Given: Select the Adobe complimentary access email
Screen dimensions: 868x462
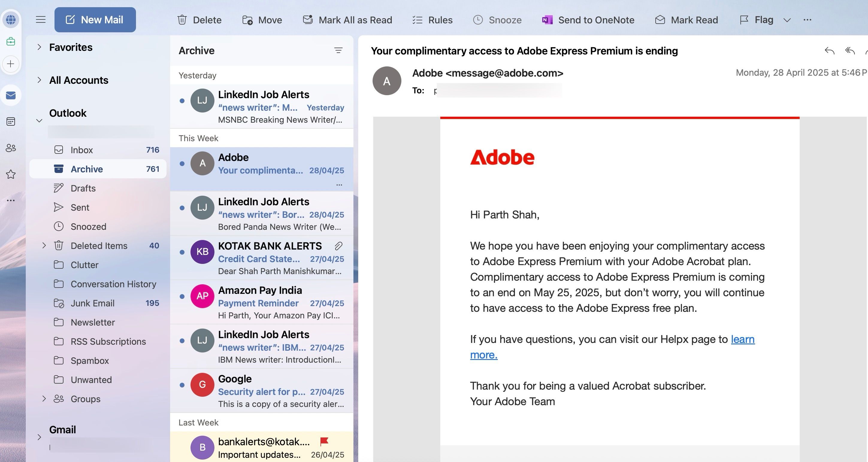Looking at the screenshot, I should pos(262,169).
